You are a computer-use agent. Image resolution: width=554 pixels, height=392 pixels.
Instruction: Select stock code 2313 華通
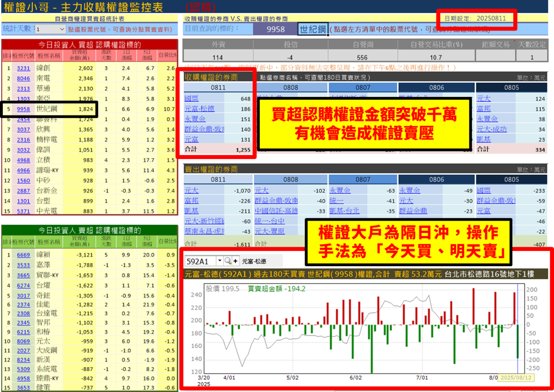coord(23,89)
